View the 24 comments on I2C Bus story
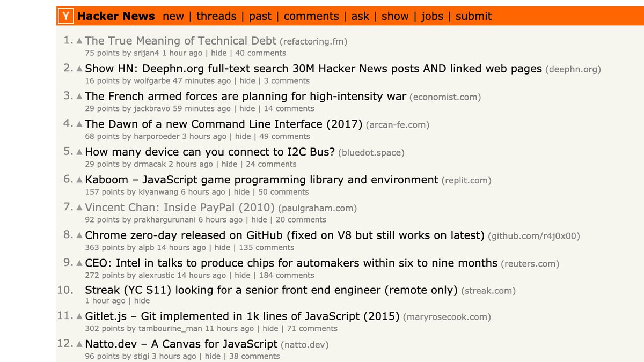Screen dimensions: 644x362 271,164
